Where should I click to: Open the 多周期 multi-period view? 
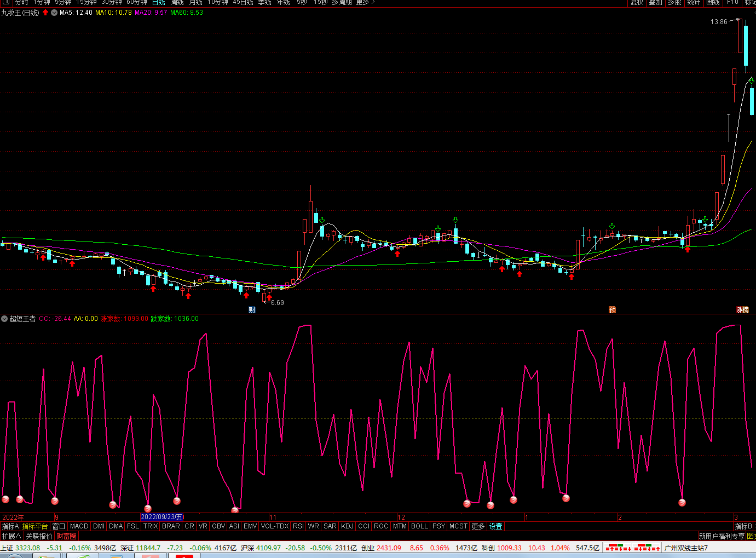point(342,2)
